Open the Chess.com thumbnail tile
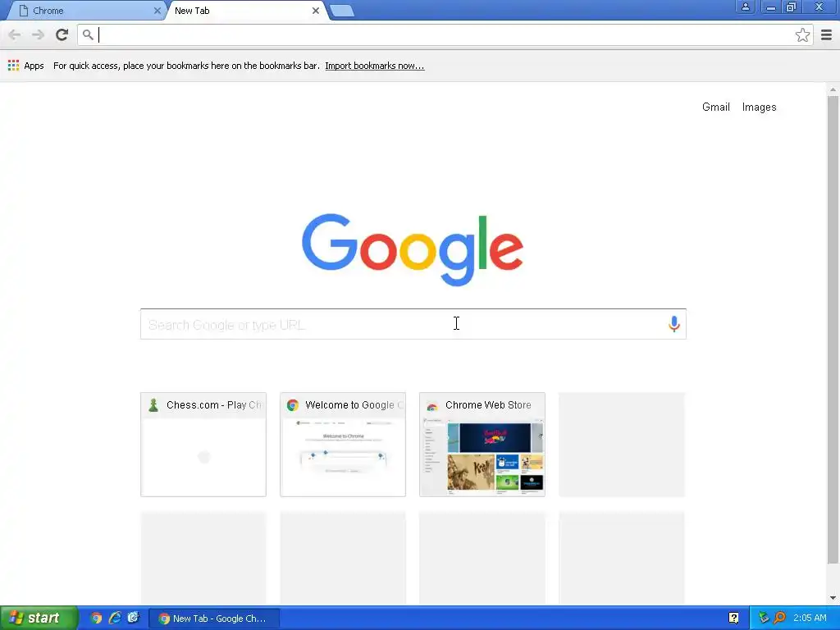840x630 pixels. tap(203, 444)
